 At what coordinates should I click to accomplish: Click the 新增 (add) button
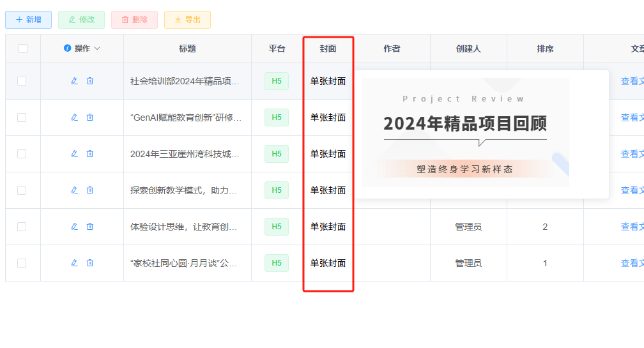coord(28,20)
